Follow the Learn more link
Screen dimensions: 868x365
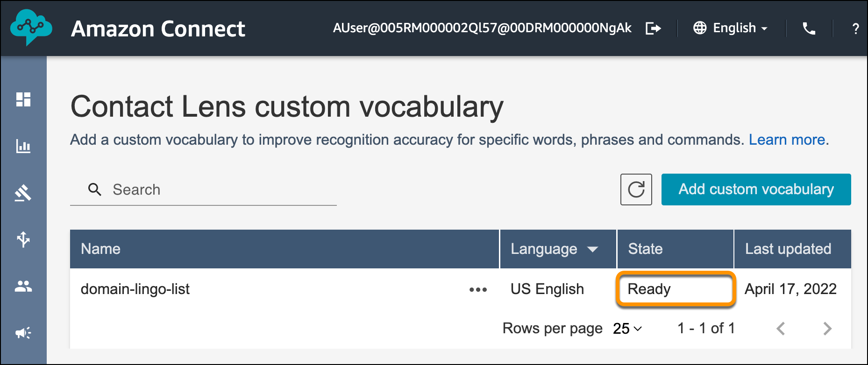pyautogui.click(x=787, y=140)
